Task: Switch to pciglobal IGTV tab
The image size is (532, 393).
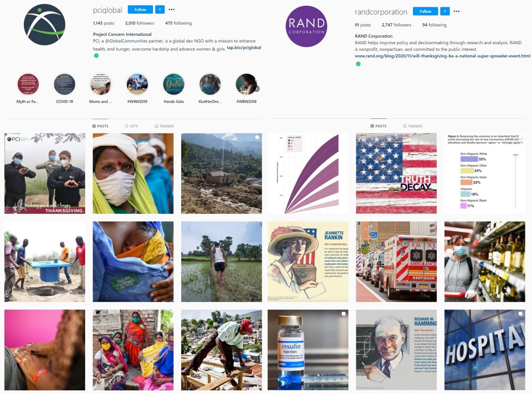Action: coord(131,126)
